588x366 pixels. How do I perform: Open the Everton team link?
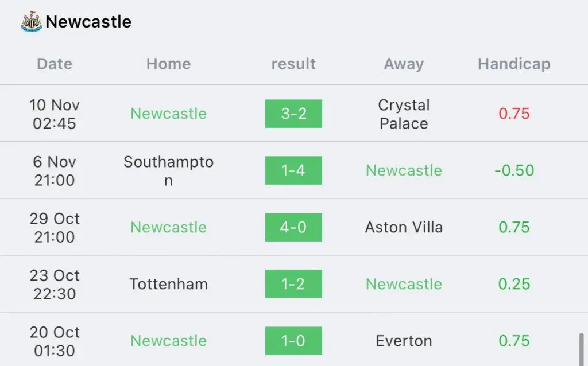coord(404,341)
